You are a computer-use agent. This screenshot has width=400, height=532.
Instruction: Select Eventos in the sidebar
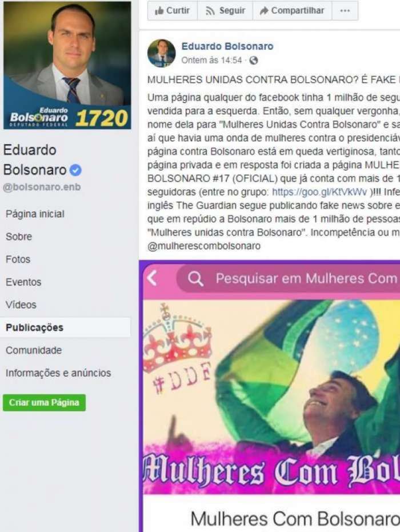pos(23,282)
